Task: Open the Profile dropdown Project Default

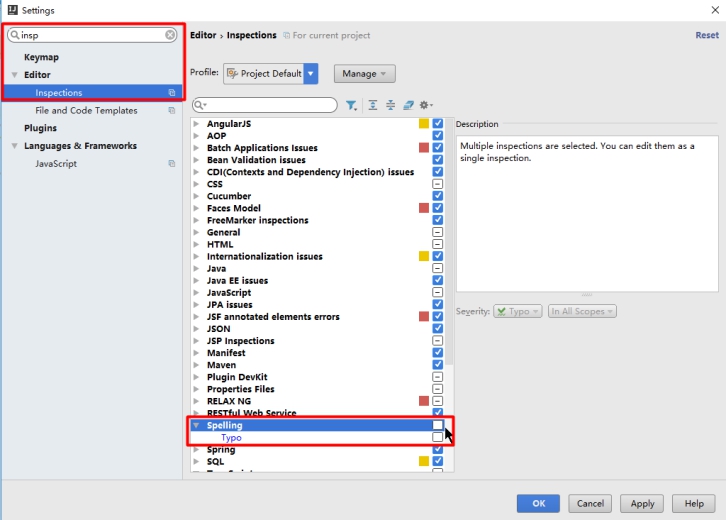Action: click(270, 74)
